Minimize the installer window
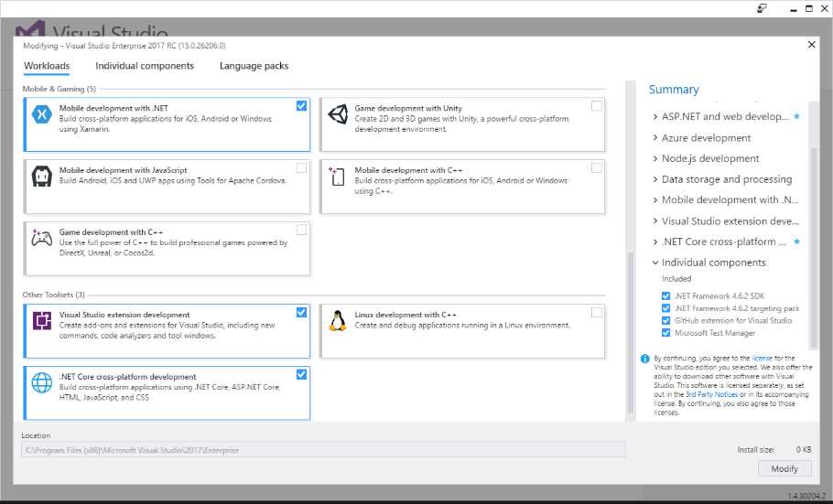Screen dimensions: 833x504 pyautogui.click(x=794, y=9)
